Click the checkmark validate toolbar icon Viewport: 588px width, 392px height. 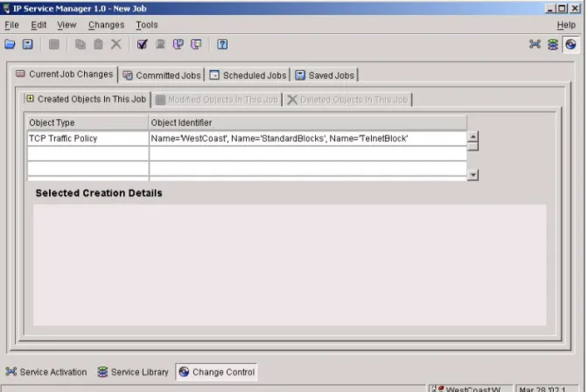pos(142,45)
